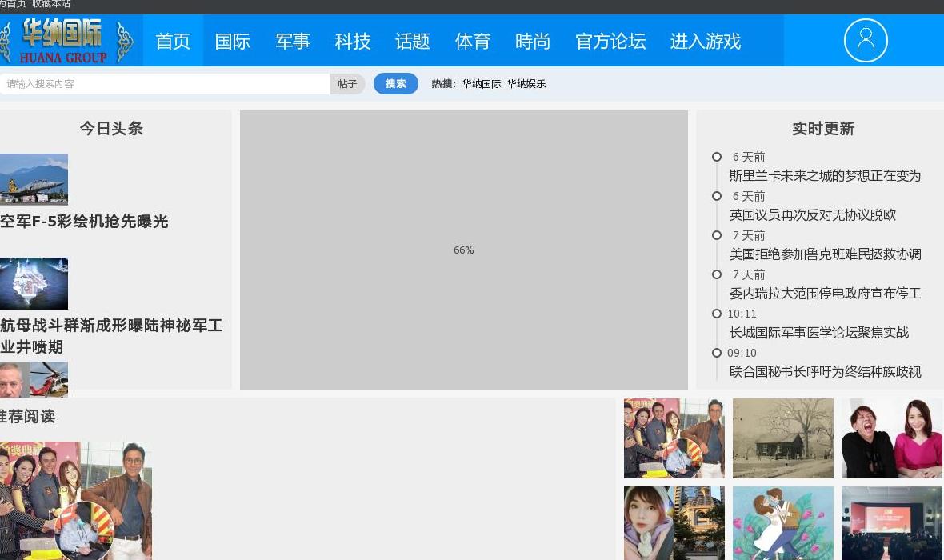The height and width of the screenshot is (560, 944).
Task: Open the conference hall screen thumbnail
Action: [x=892, y=523]
